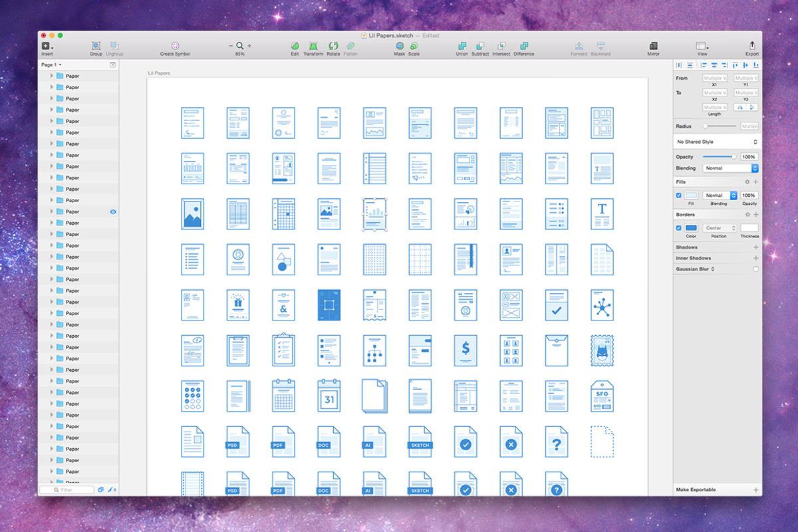Open the Fill blending mode dropdown

pyautogui.click(x=720, y=196)
